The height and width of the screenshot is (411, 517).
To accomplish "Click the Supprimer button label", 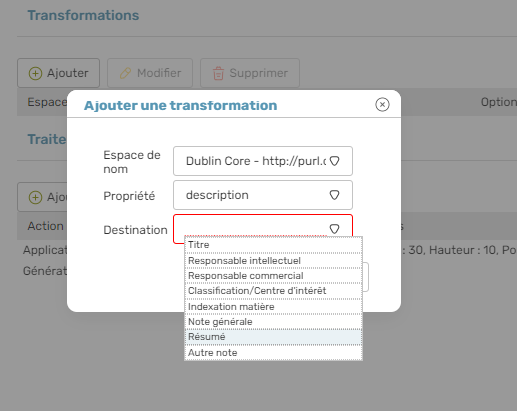I will point(259,73).
